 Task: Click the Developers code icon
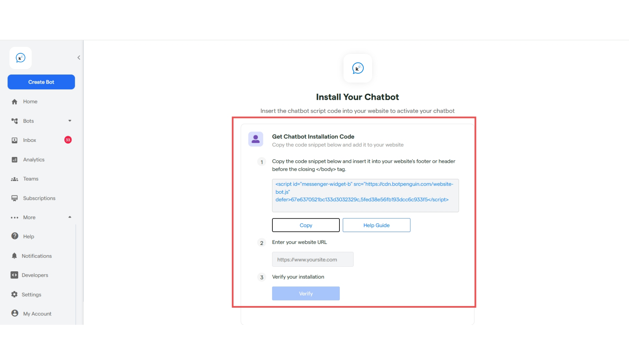14,275
